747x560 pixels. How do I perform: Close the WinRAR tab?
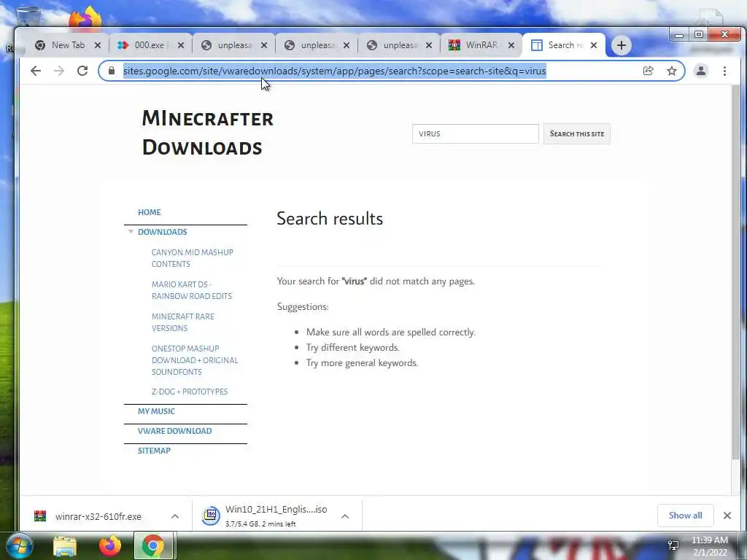[511, 45]
